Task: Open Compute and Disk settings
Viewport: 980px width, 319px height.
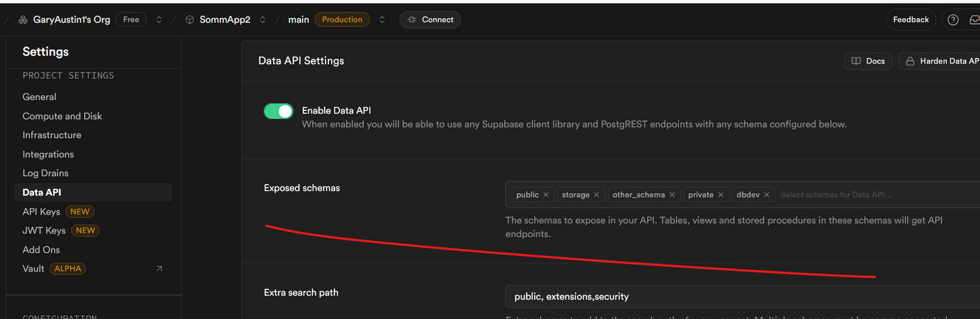Action: (x=62, y=116)
